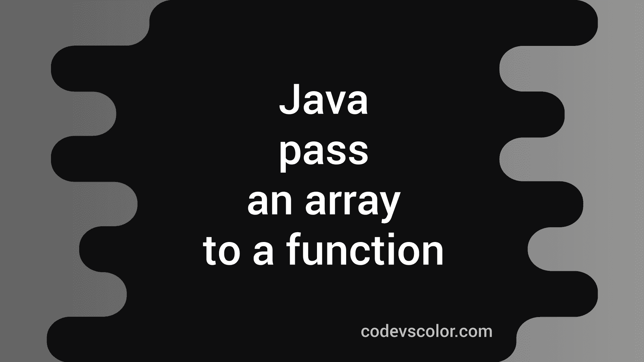This screenshot has height=362, width=644.
Task: Click the center black rounded shape
Action: click(322, 181)
